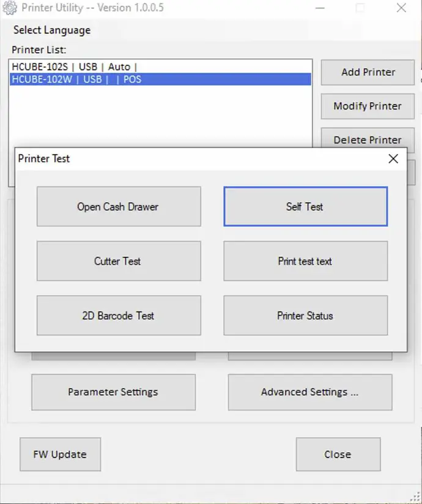The width and height of the screenshot is (422, 504).
Task: Click the Modify Printer button
Action: click(368, 106)
